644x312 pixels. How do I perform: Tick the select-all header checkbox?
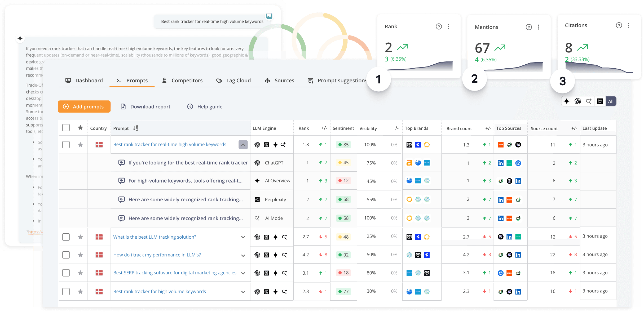pos(66,128)
